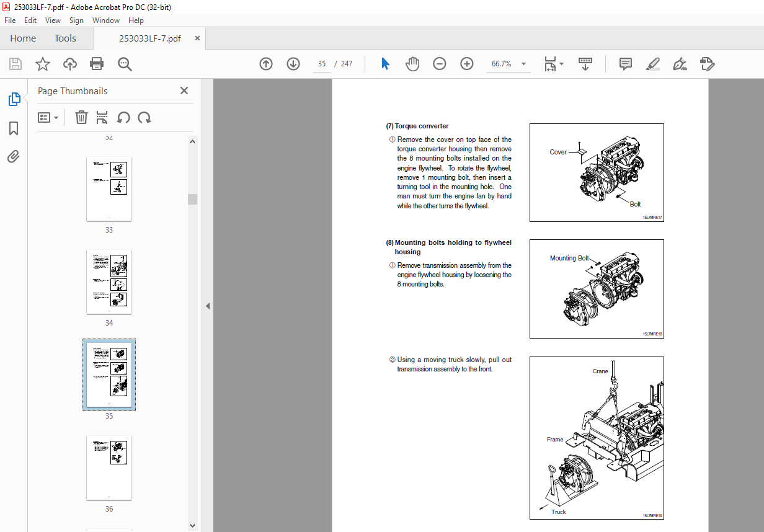Go to previous page arrow
Screen dimensions: 764x532
tap(266, 64)
